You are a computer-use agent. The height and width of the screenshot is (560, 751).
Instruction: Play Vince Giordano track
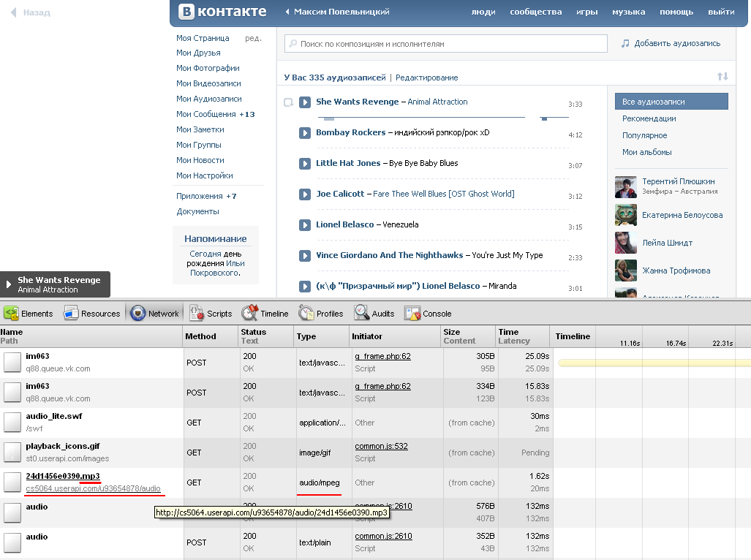[x=305, y=256]
